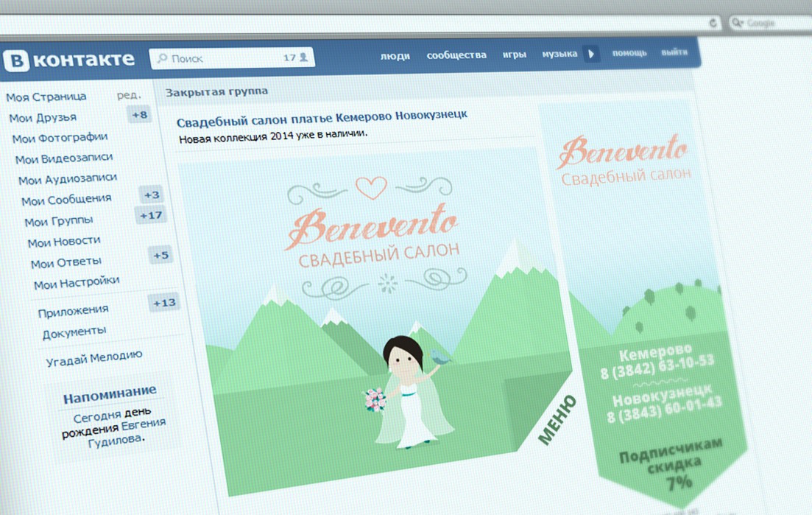Screen dimensions: 812x515
Task: Open Мои Сообщения in sidebar
Action: [66, 200]
